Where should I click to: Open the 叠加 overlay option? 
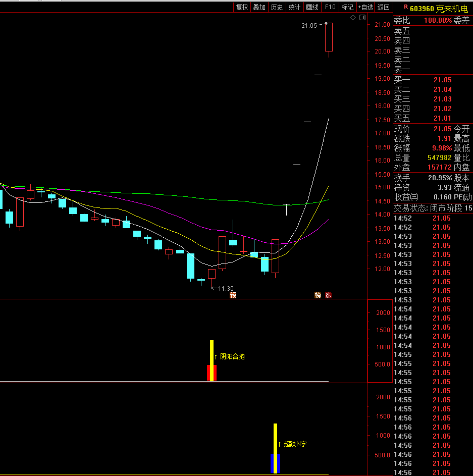tap(259, 7)
